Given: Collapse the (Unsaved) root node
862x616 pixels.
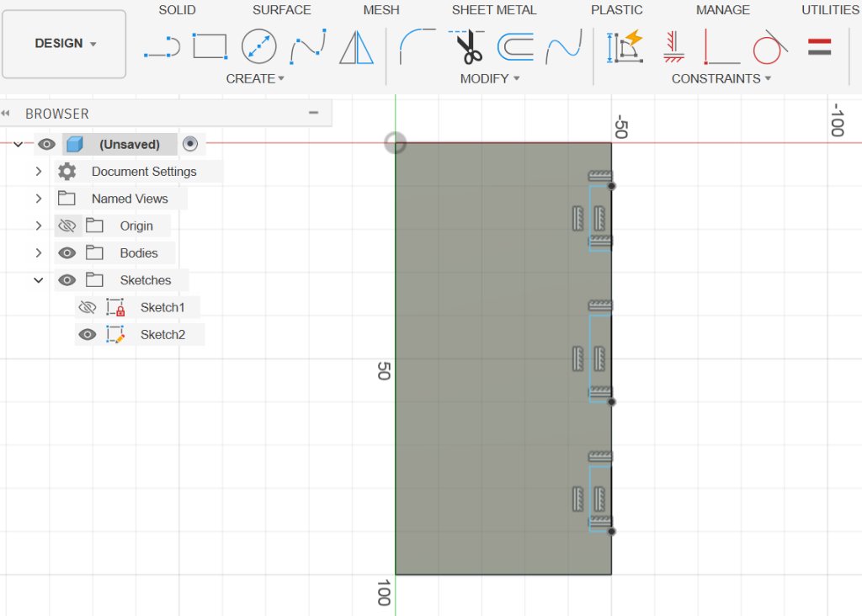Looking at the screenshot, I should 19,145.
